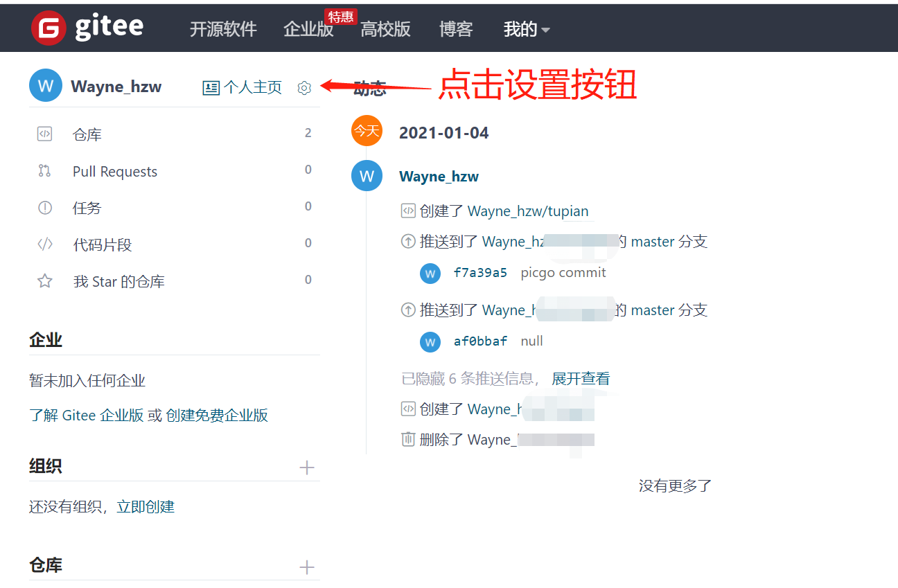The image size is (898, 588).
Task: Open the 博客 navigation item
Action: click(455, 29)
